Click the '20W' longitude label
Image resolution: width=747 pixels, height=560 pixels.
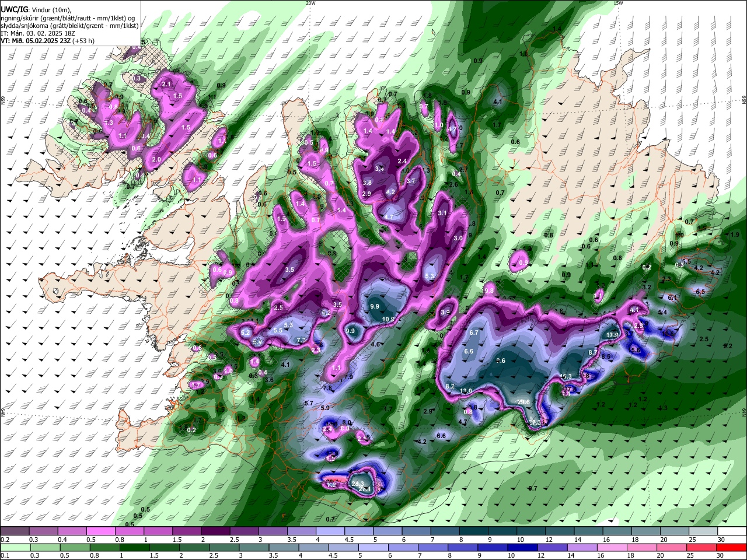coord(310,3)
